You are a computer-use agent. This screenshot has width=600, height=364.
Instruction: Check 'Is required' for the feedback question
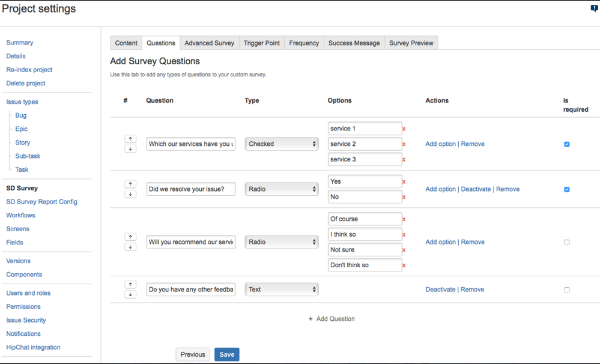click(566, 290)
